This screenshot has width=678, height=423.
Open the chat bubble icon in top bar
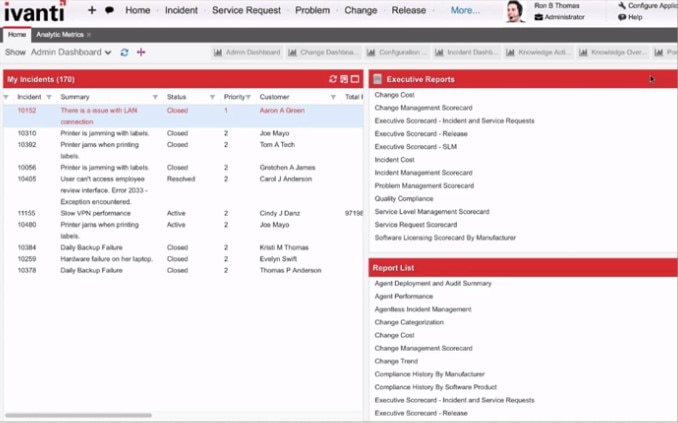coord(109,10)
